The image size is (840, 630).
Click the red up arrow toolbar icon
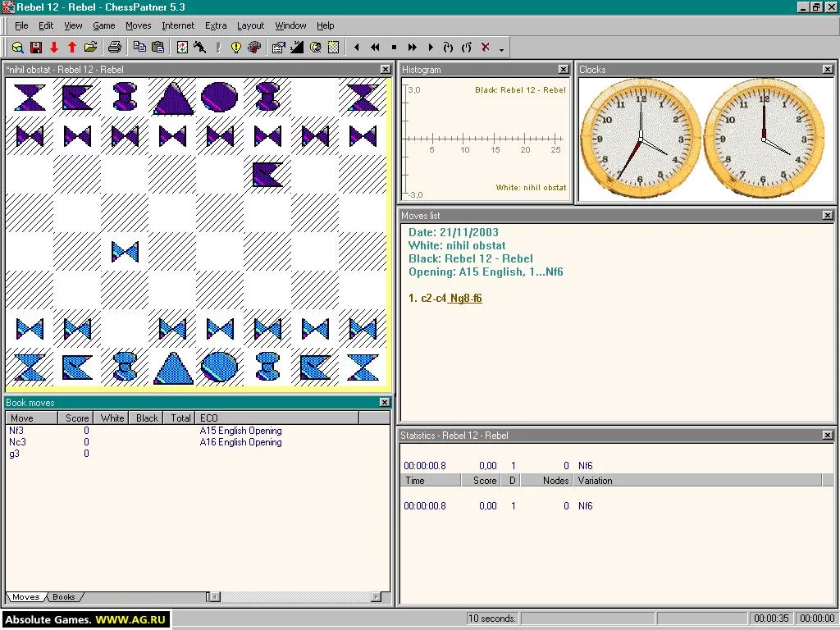pos(72,47)
